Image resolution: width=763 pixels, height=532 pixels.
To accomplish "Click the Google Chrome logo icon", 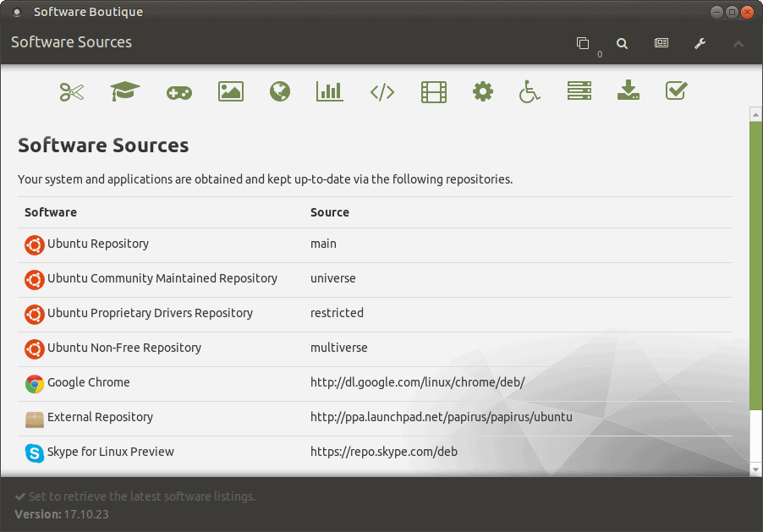I will (35, 383).
